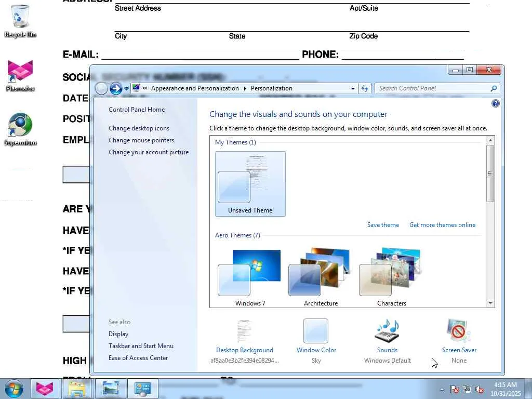532x399 pixels.
Task: Launch Plasmafox from the desktop shortcut
Action: pyautogui.click(x=20, y=75)
